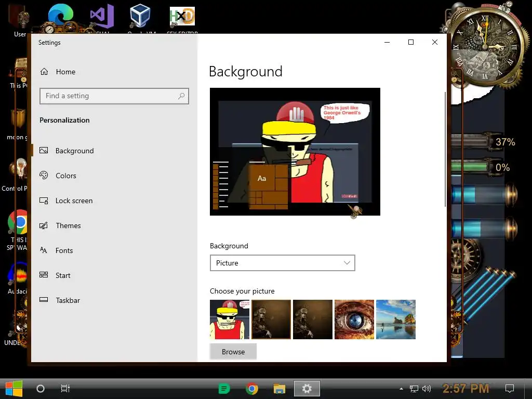The image size is (532, 399).
Task: Click the search magnifier icon
Action: (x=181, y=96)
